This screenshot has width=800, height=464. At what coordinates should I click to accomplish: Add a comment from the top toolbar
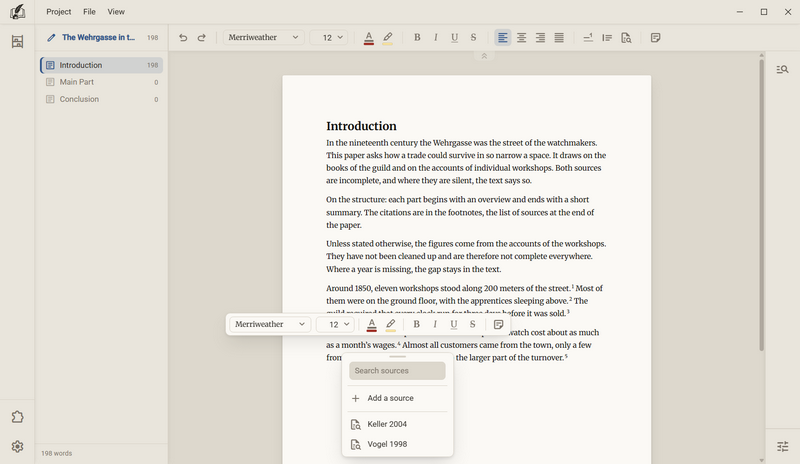point(656,38)
